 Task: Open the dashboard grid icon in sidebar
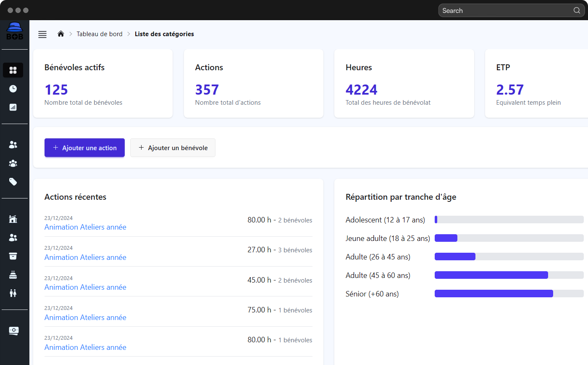pyautogui.click(x=13, y=70)
